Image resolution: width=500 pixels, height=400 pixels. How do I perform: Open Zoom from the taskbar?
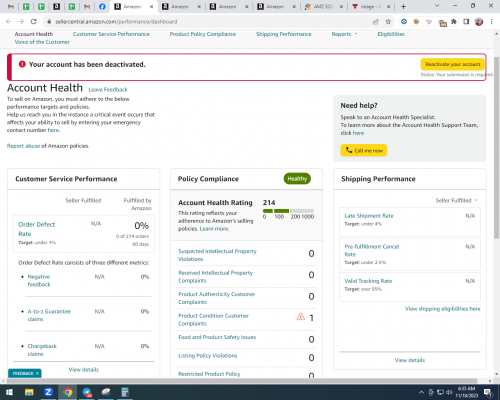pos(48,392)
